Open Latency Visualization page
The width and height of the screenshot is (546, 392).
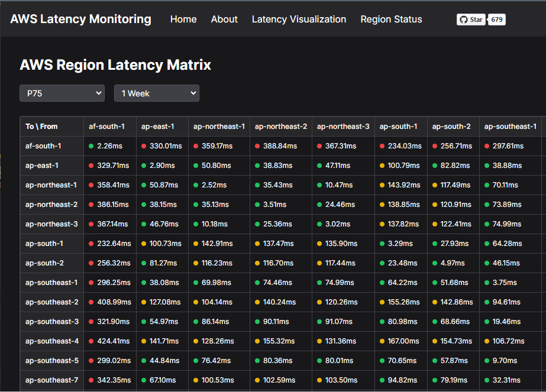pos(299,19)
